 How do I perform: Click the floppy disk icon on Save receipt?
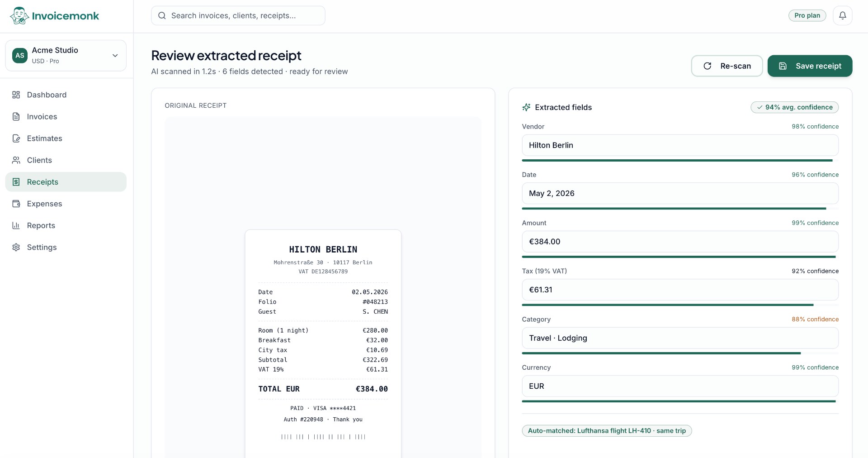(x=783, y=66)
